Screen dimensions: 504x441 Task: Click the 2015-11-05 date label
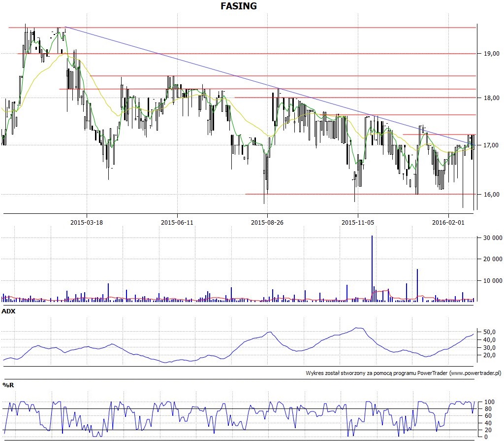click(x=358, y=222)
